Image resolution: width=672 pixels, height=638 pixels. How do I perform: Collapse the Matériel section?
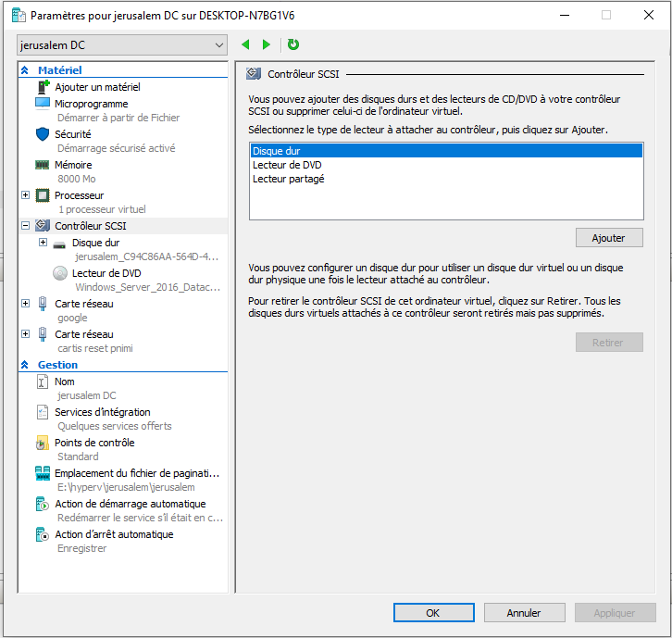point(25,70)
